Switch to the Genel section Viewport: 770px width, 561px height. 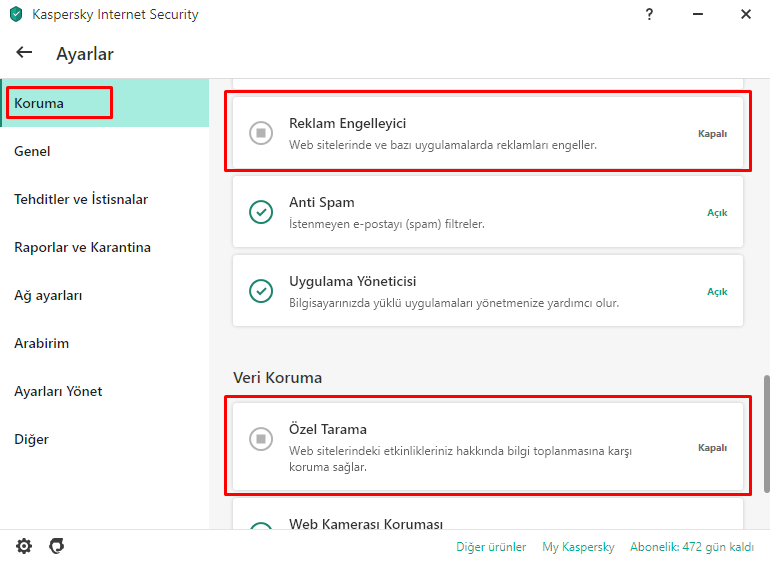coord(32,151)
